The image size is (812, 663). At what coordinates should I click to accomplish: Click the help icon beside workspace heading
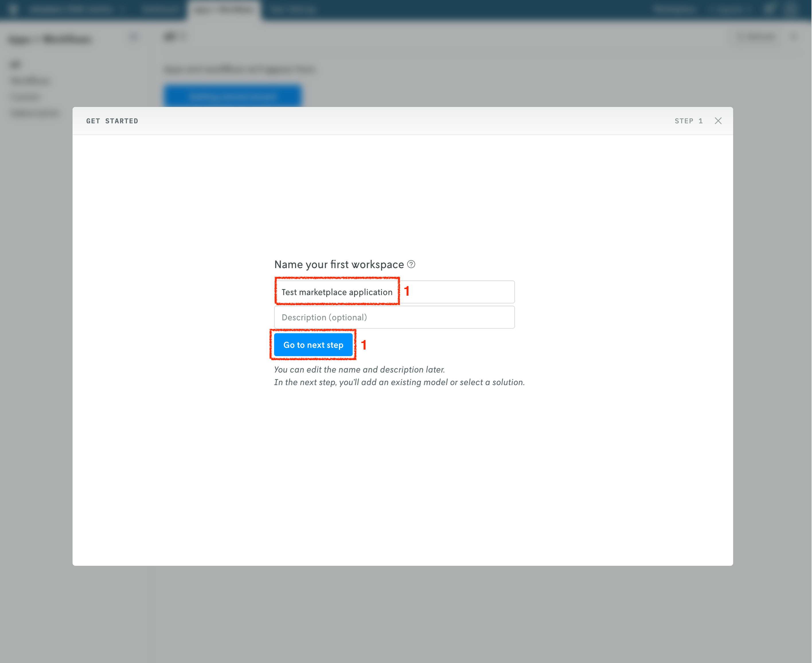point(411,264)
